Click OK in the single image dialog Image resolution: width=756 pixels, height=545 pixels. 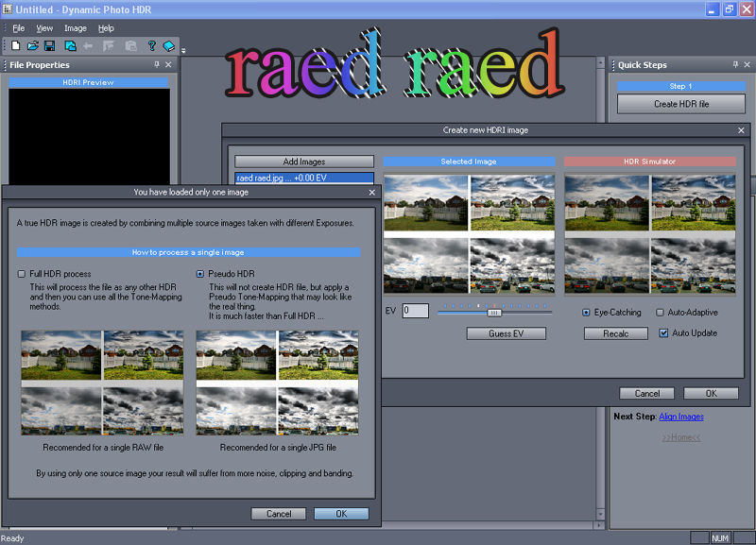click(341, 514)
